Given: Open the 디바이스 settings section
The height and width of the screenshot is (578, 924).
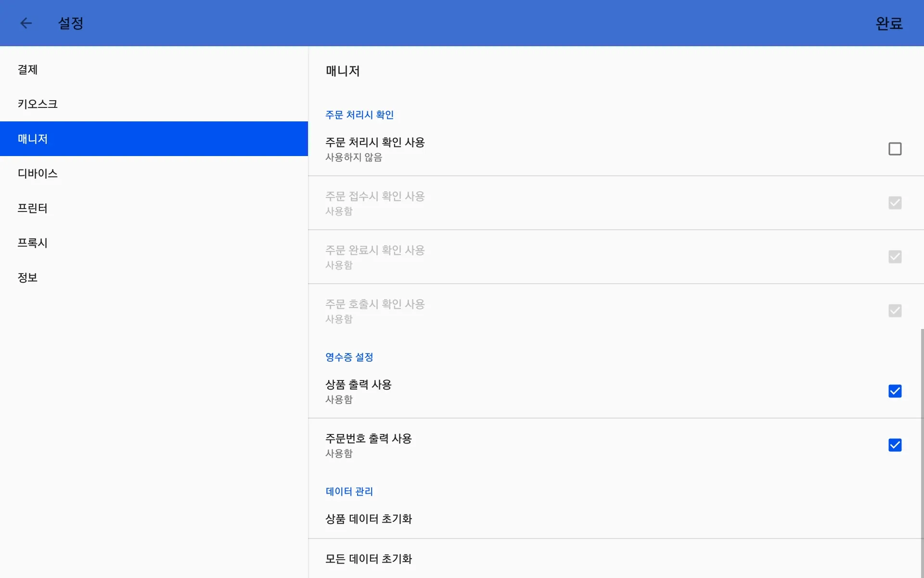Looking at the screenshot, I should click(38, 174).
